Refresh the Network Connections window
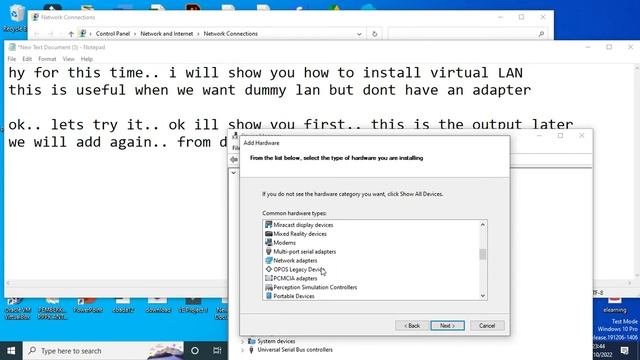 (x=374, y=34)
